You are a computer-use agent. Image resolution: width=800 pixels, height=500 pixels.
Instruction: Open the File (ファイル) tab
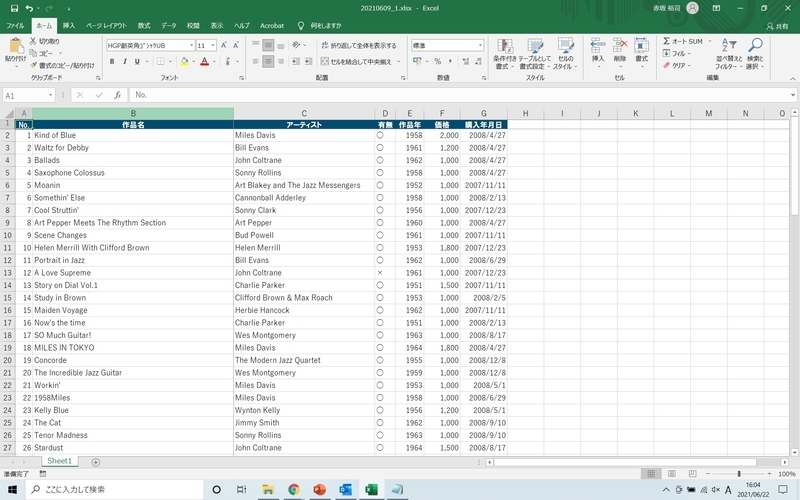tap(15, 26)
